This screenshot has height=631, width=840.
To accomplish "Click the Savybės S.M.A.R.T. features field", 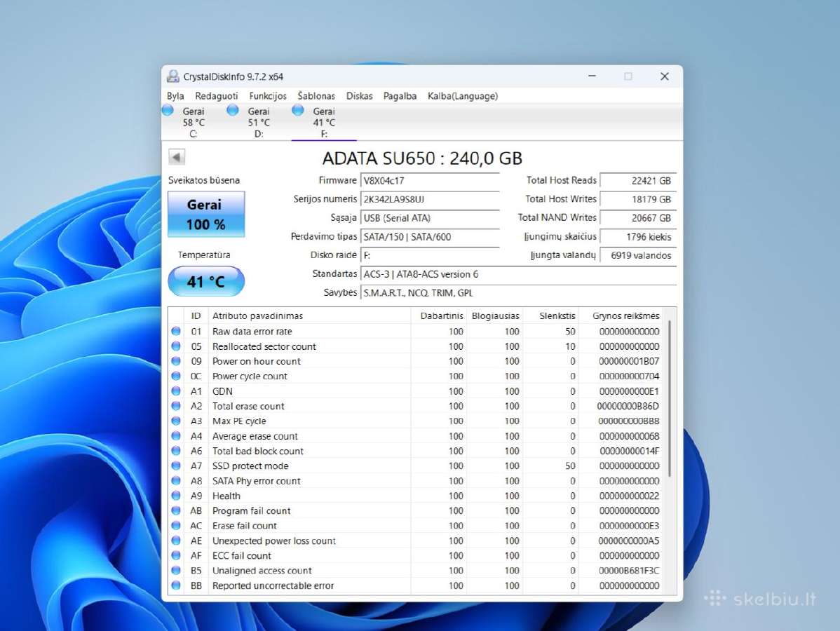I will tap(519, 293).
